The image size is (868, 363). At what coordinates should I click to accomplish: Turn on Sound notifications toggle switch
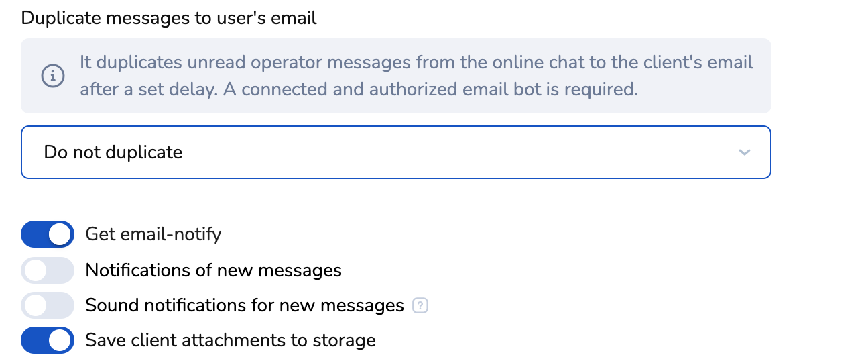(48, 306)
